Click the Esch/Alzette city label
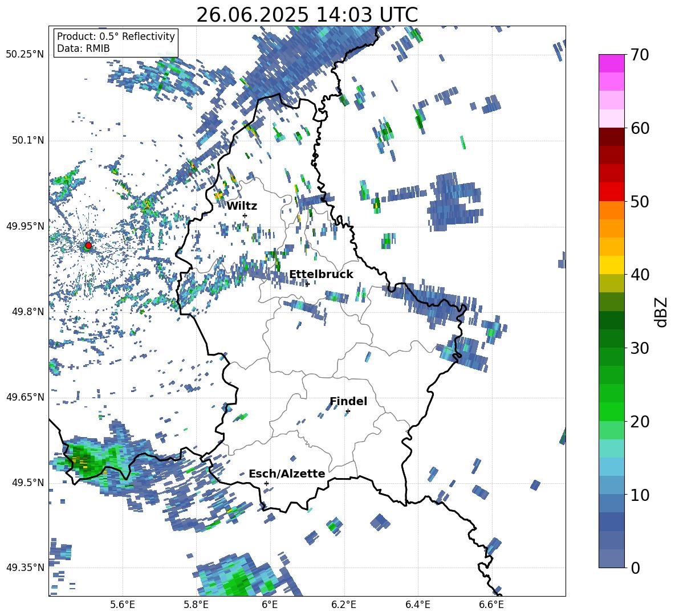Image resolution: width=675 pixels, height=616 pixels. [287, 474]
